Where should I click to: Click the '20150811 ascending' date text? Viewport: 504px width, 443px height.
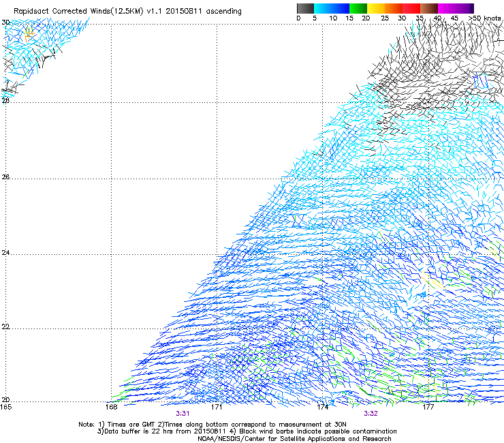coord(204,11)
